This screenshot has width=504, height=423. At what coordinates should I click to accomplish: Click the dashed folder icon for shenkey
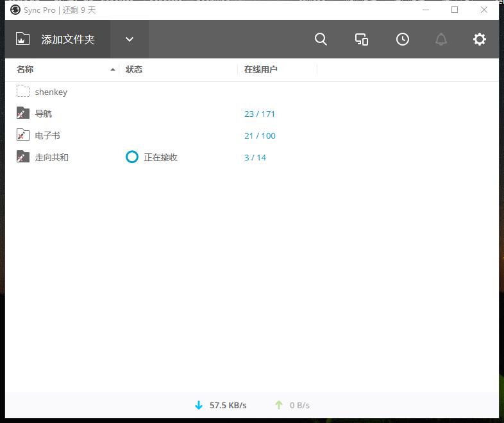pyautogui.click(x=23, y=91)
